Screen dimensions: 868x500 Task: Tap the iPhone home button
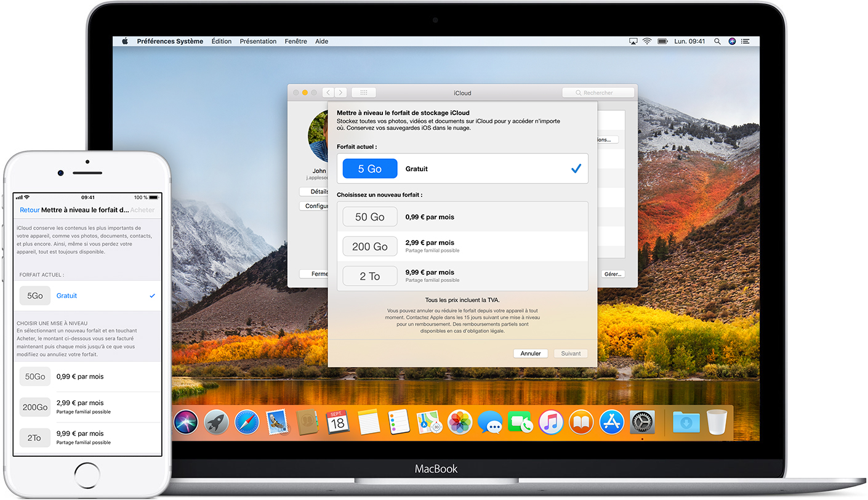click(87, 476)
